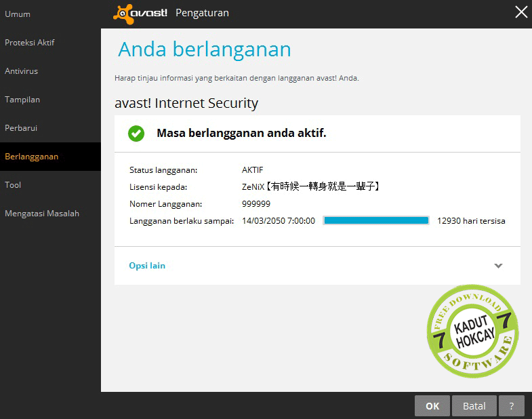Click the ZeNiX licensee name
This screenshot has width=532, height=419.
[x=310, y=186]
